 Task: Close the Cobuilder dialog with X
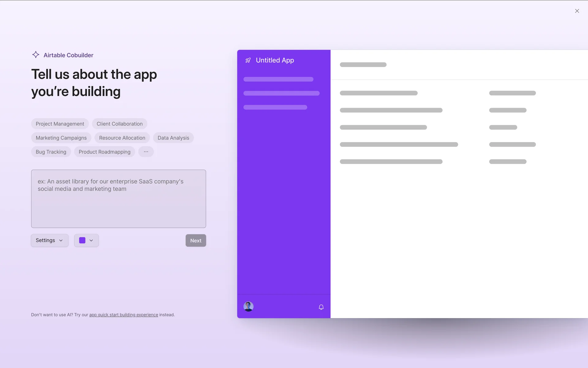tap(577, 11)
